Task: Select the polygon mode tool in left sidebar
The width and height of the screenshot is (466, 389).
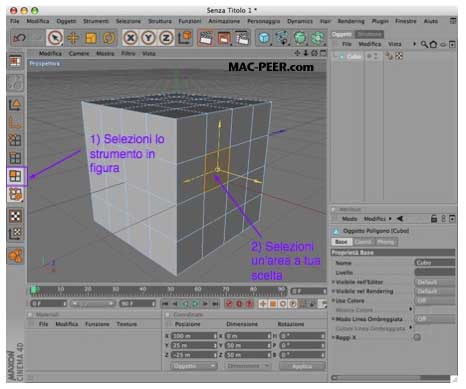Action: coord(15,176)
